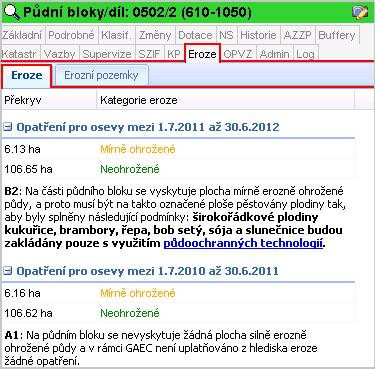
Task: Click the magnifier icon in the title bar
Action: pyautogui.click(x=11, y=12)
